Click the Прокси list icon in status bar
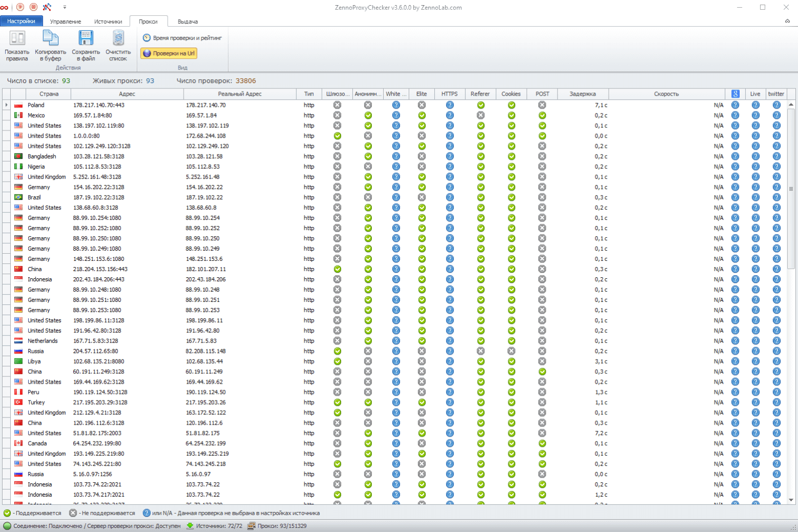 251,526
